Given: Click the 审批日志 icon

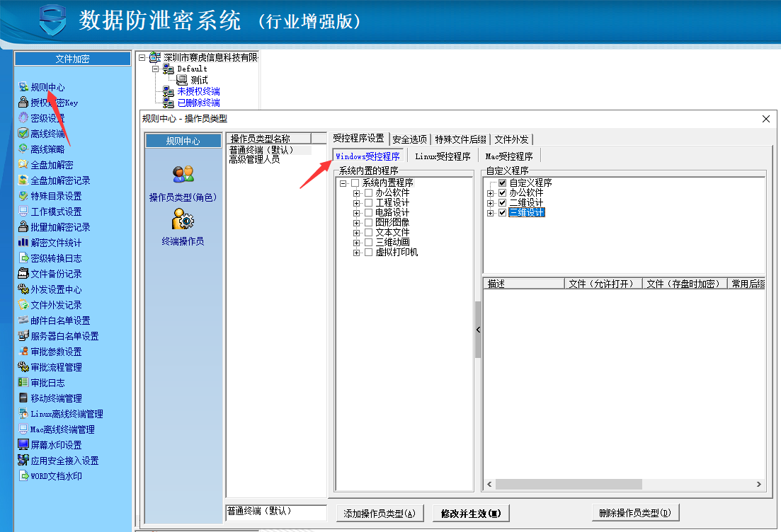Looking at the screenshot, I should 23,382.
